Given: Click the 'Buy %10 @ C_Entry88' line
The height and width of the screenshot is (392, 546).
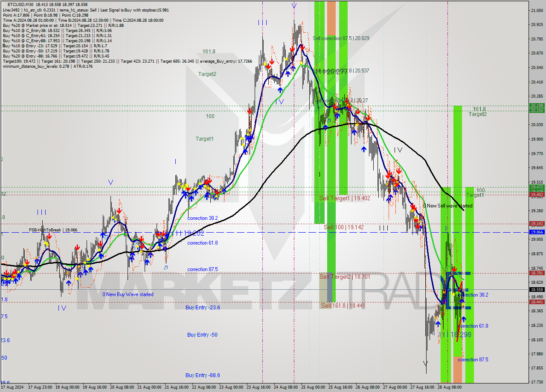Looking at the screenshot, I should click(57, 40).
